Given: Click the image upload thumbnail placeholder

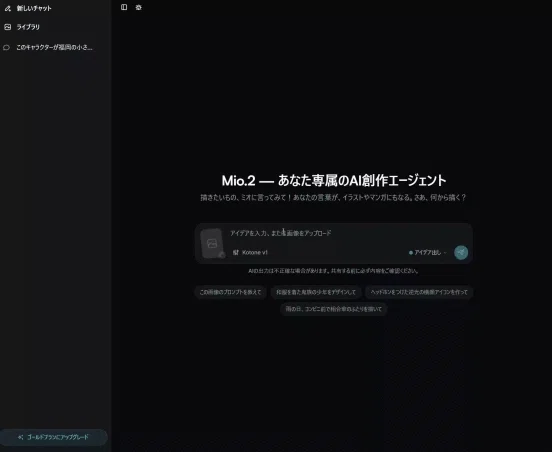Looking at the screenshot, I should (x=212, y=244).
